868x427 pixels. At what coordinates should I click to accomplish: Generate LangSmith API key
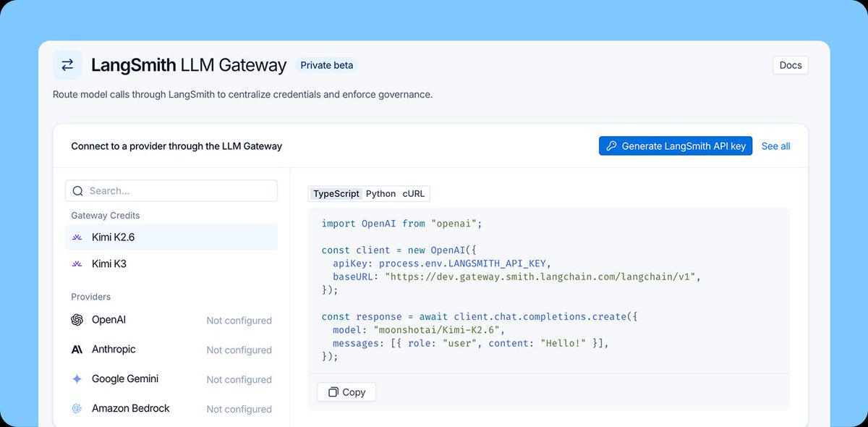pyautogui.click(x=676, y=146)
